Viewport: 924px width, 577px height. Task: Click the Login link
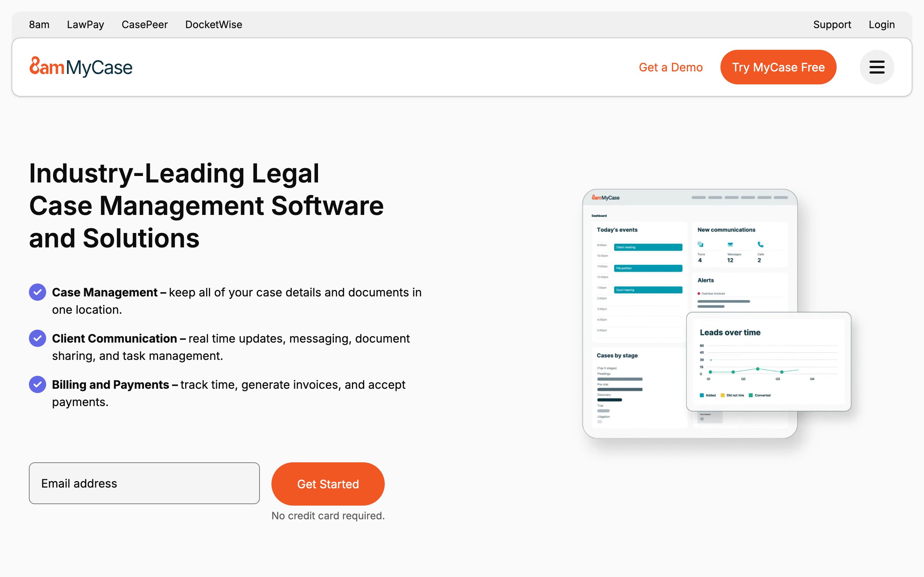pos(882,25)
